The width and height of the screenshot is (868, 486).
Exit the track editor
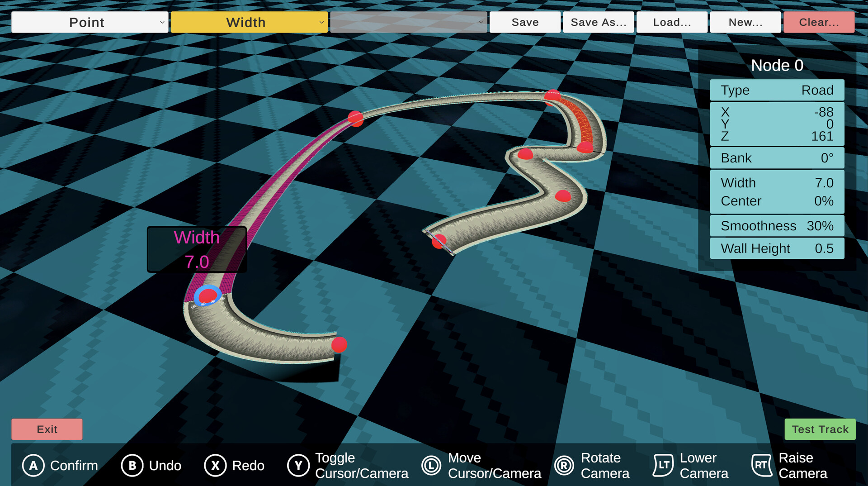(47, 429)
